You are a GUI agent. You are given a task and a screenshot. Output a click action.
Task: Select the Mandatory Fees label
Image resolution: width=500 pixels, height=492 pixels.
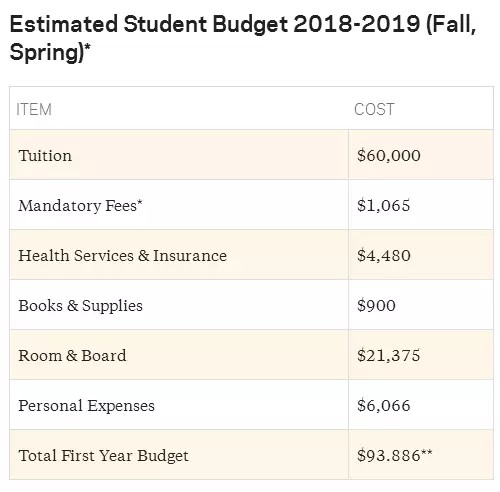pos(80,206)
